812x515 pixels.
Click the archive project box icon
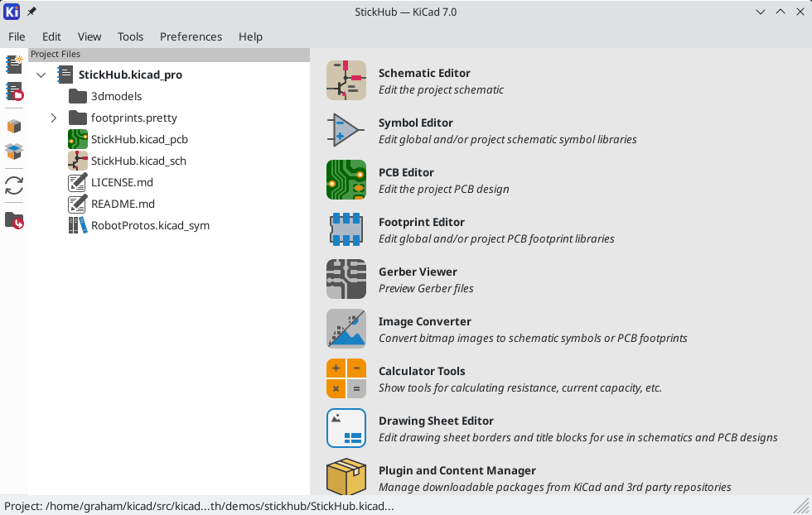(14, 127)
